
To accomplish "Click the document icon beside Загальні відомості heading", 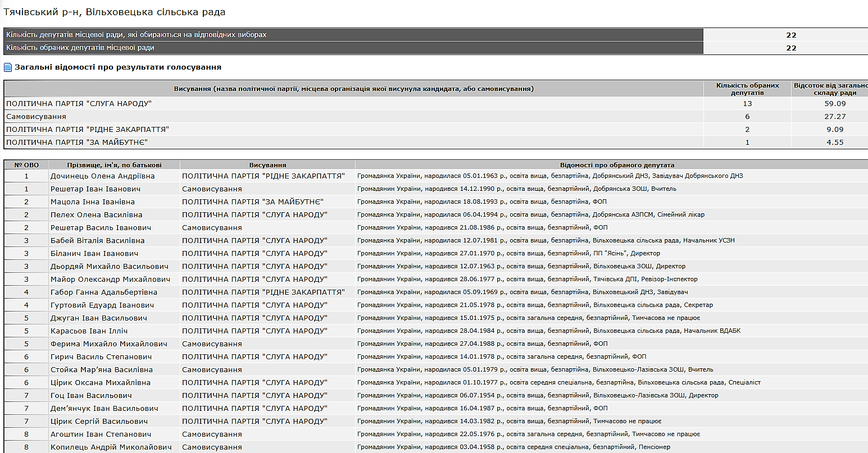I will 8,67.
